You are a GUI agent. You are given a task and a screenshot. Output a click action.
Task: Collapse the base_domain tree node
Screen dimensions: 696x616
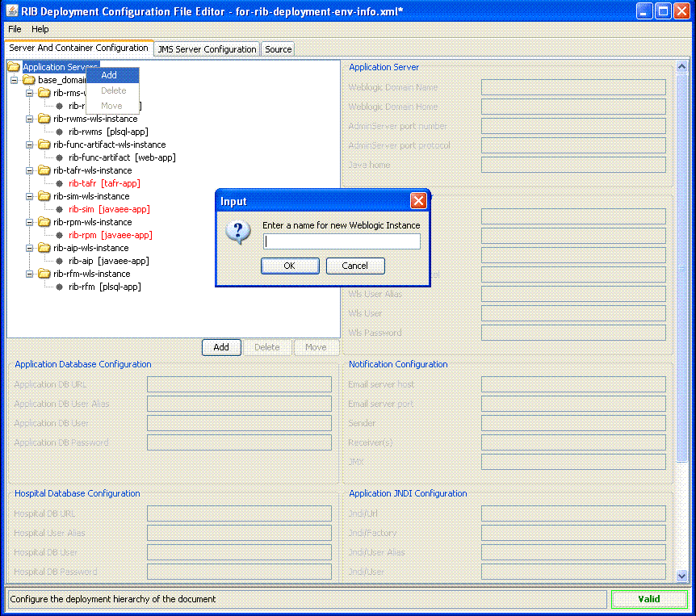(15, 80)
